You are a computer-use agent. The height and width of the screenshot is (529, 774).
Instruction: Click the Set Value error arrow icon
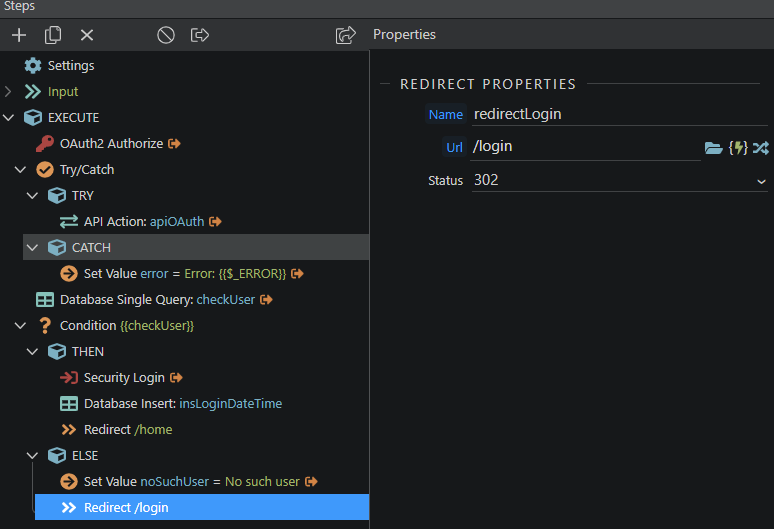pyautogui.click(x=69, y=273)
